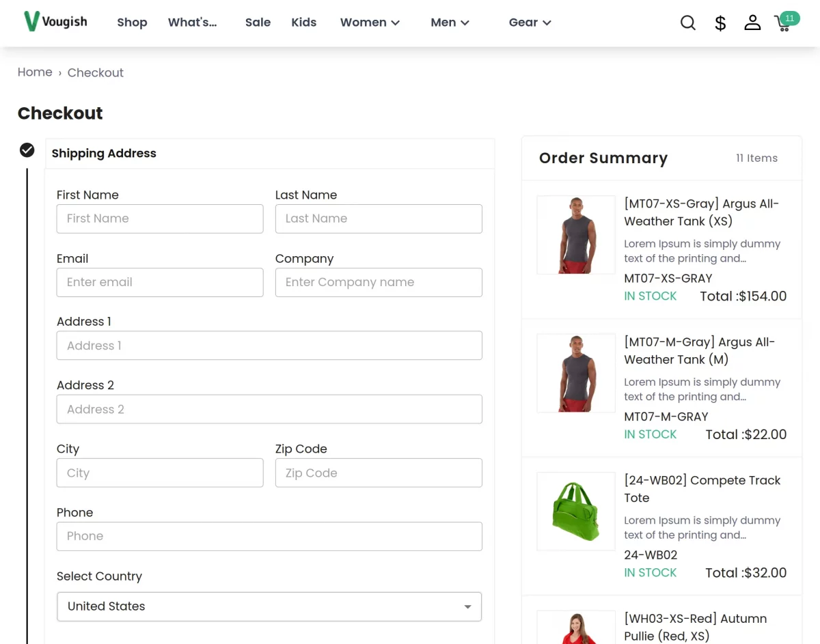Image resolution: width=820 pixels, height=644 pixels.
Task: Open the Sale menu item
Action: [258, 23]
